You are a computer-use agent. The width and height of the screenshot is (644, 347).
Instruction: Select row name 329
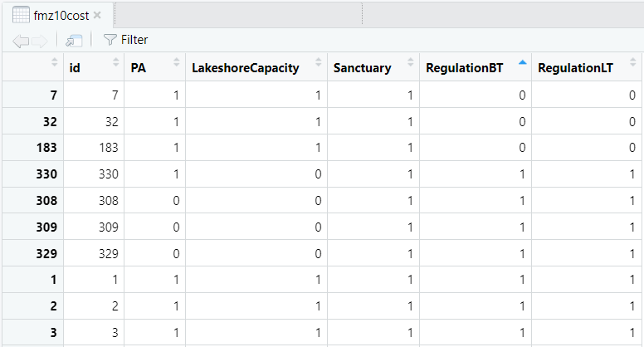[x=46, y=253]
